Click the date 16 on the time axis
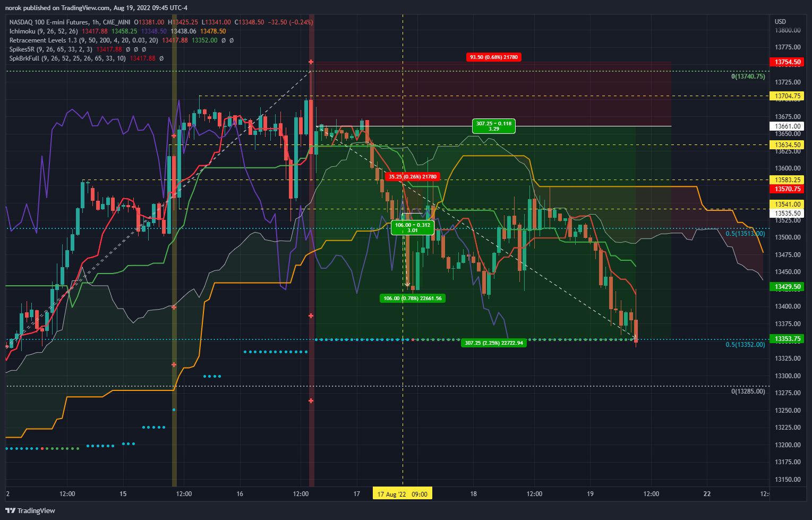This screenshot has height=520, width=812. [x=240, y=494]
